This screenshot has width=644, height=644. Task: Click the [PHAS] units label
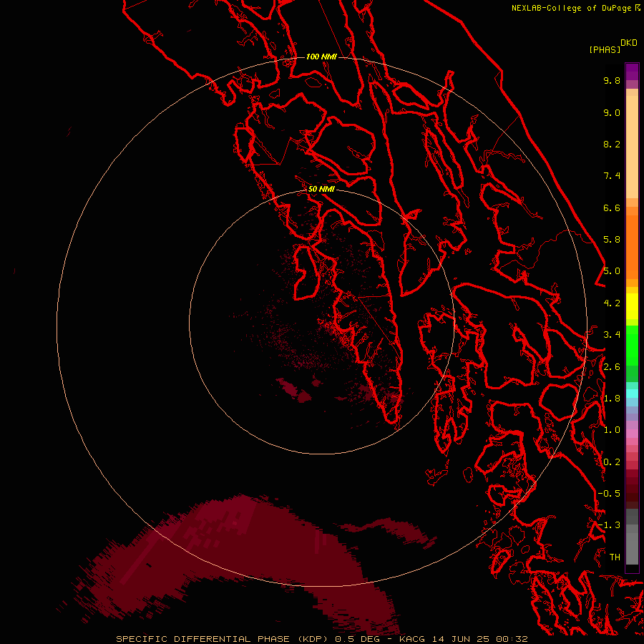605,49
